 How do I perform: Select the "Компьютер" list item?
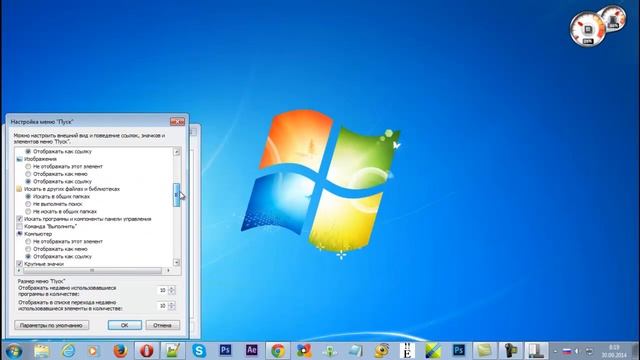(x=38, y=234)
